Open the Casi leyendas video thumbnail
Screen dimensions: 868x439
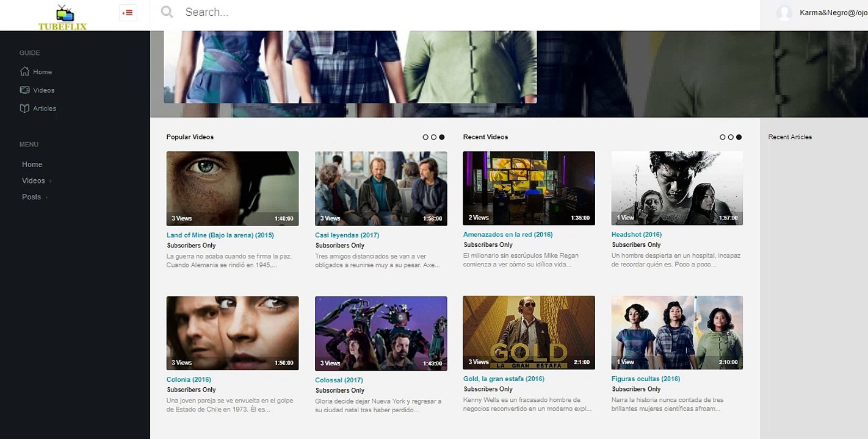381,188
